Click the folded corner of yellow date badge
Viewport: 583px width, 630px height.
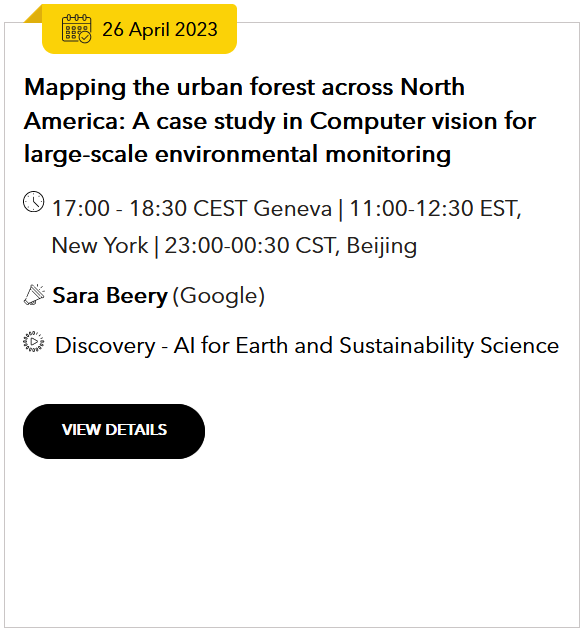(x=33, y=14)
